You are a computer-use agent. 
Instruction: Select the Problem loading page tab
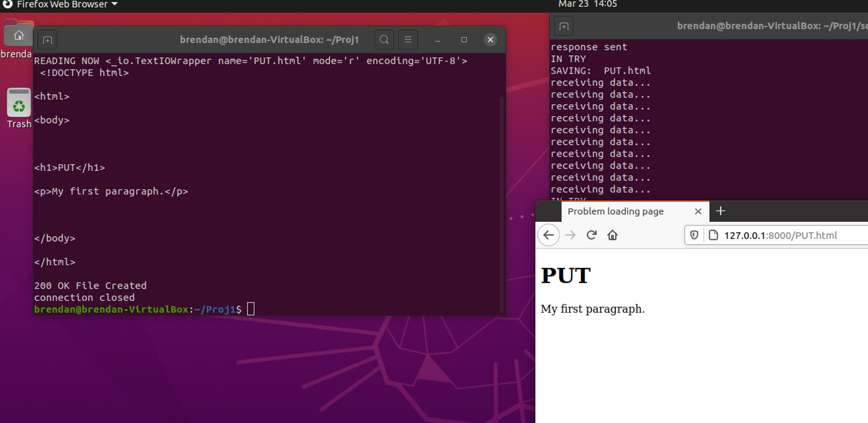tap(615, 211)
